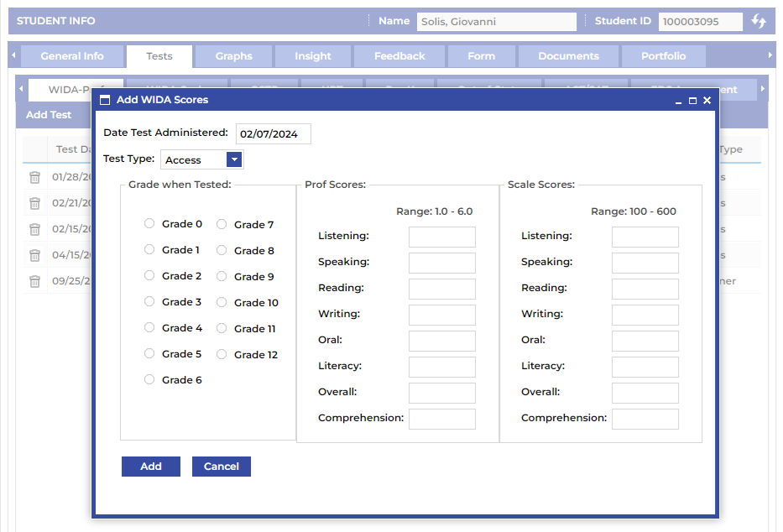Click Prof Scores Literacy field
Image resolution: width=783 pixels, height=532 pixels.
(x=442, y=367)
